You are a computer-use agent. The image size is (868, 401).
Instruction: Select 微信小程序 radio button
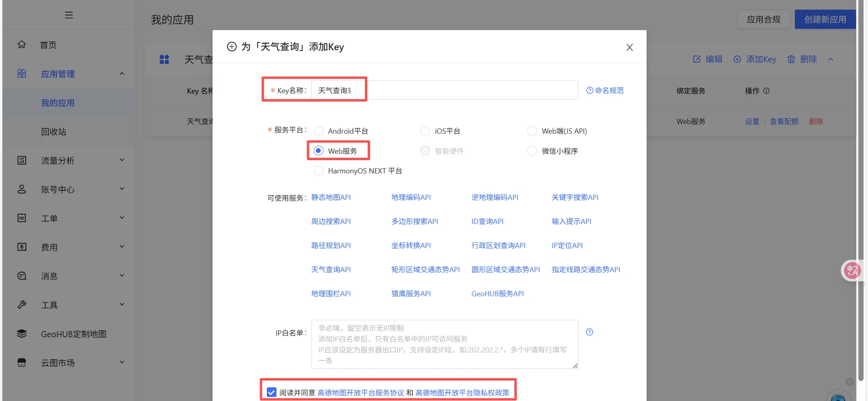[532, 151]
